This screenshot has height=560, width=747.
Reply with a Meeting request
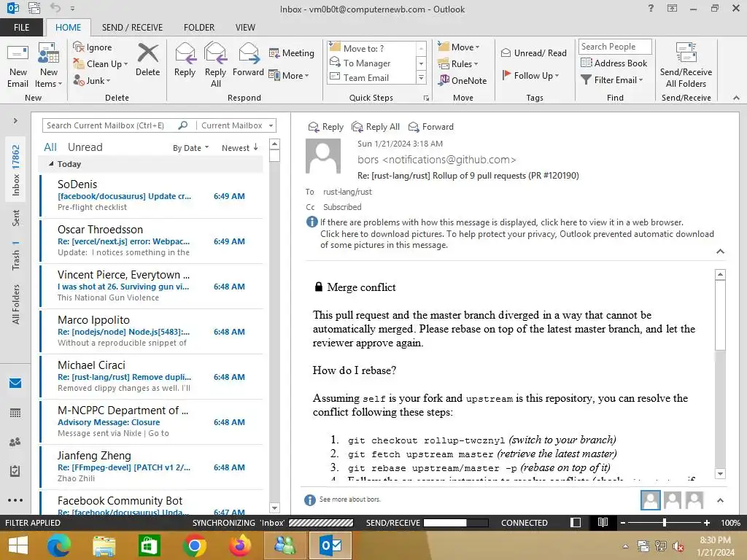coord(292,52)
